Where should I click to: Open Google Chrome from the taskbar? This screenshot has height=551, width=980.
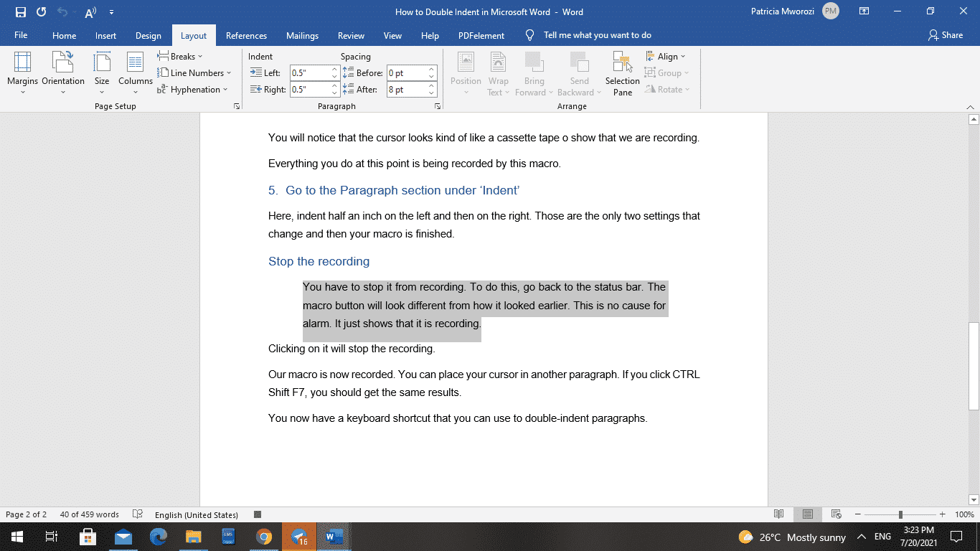264,537
